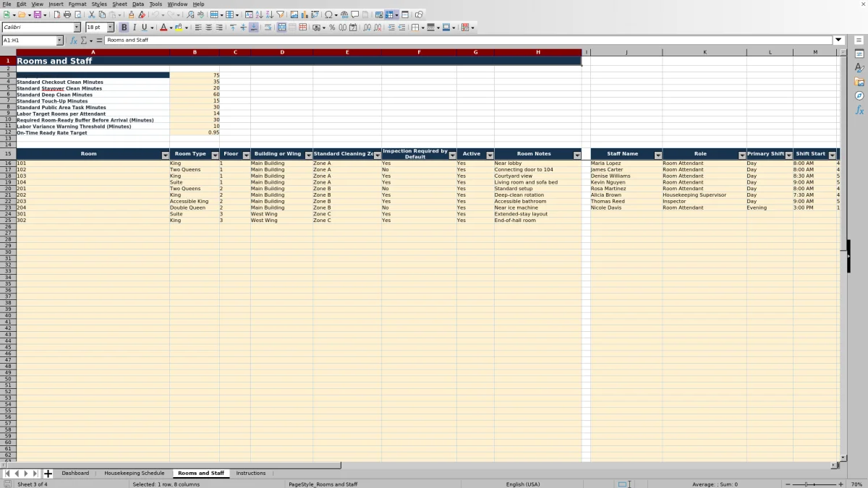Viewport: 868px width, 488px height.
Task: Toggle Underline formatting
Action: (145, 27)
